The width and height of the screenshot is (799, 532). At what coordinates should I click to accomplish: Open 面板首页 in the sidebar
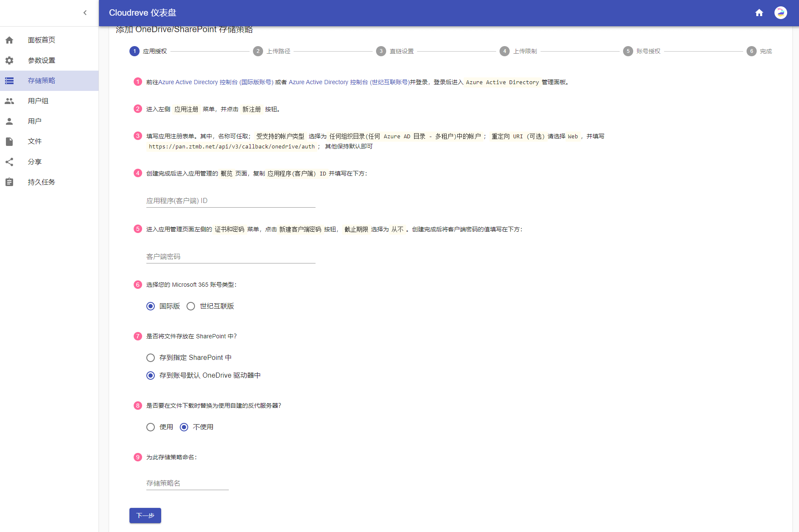[49, 40]
